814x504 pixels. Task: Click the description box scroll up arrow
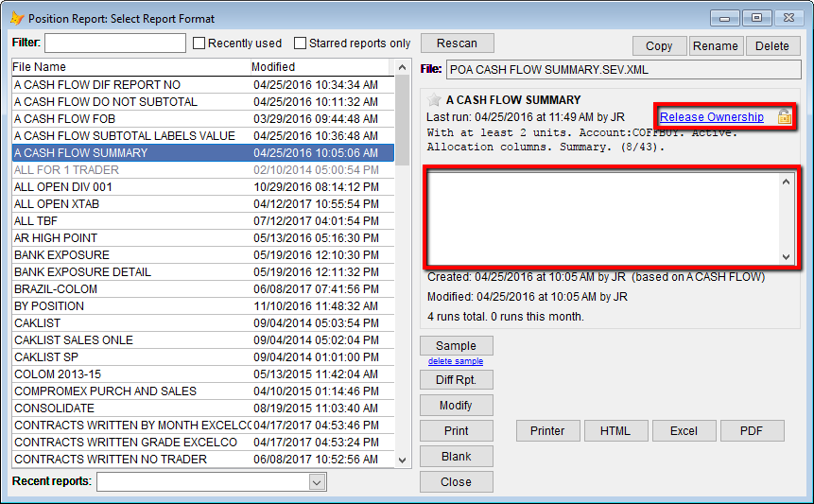click(x=786, y=182)
